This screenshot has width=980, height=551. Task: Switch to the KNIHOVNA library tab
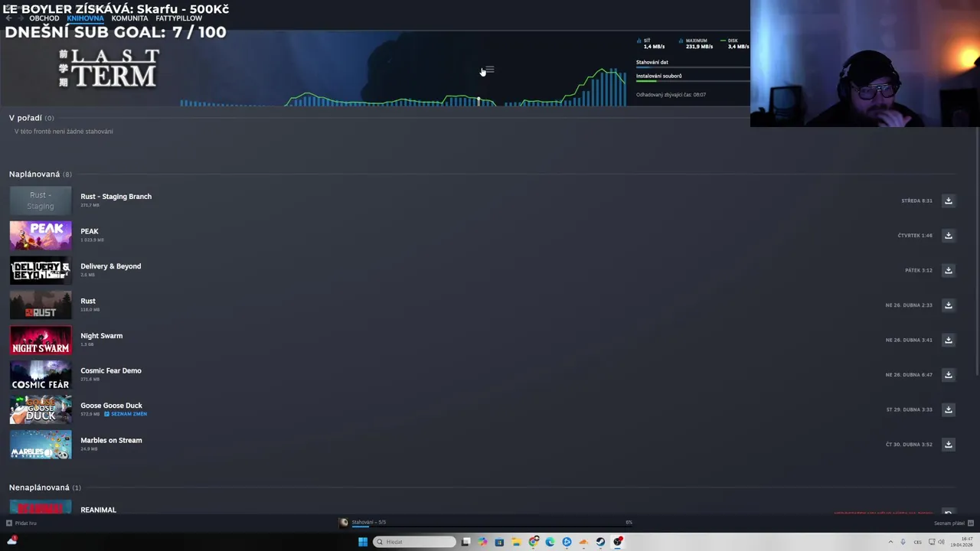(85, 18)
